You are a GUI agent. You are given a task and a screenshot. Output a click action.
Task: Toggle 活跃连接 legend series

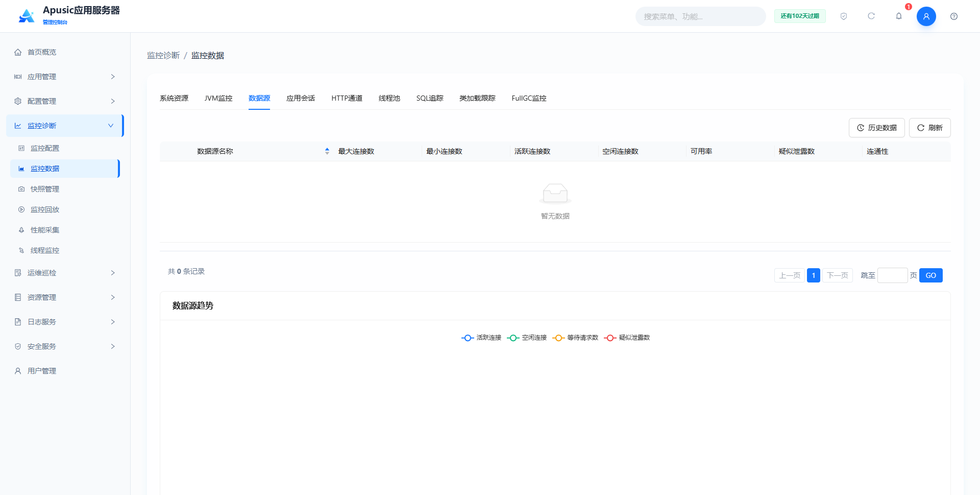click(481, 338)
